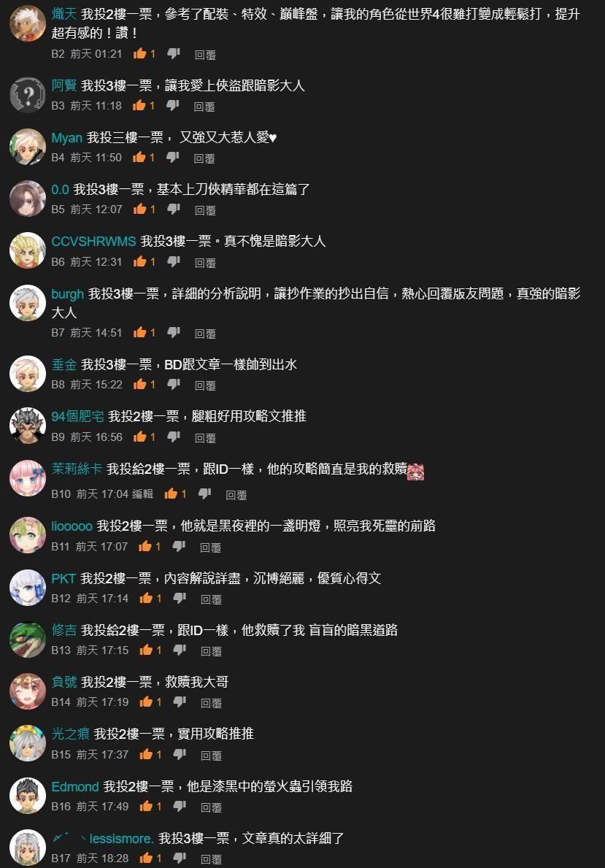Thumbs-down comment B11 by liooooo
The height and width of the screenshot is (868, 605).
pos(180,546)
